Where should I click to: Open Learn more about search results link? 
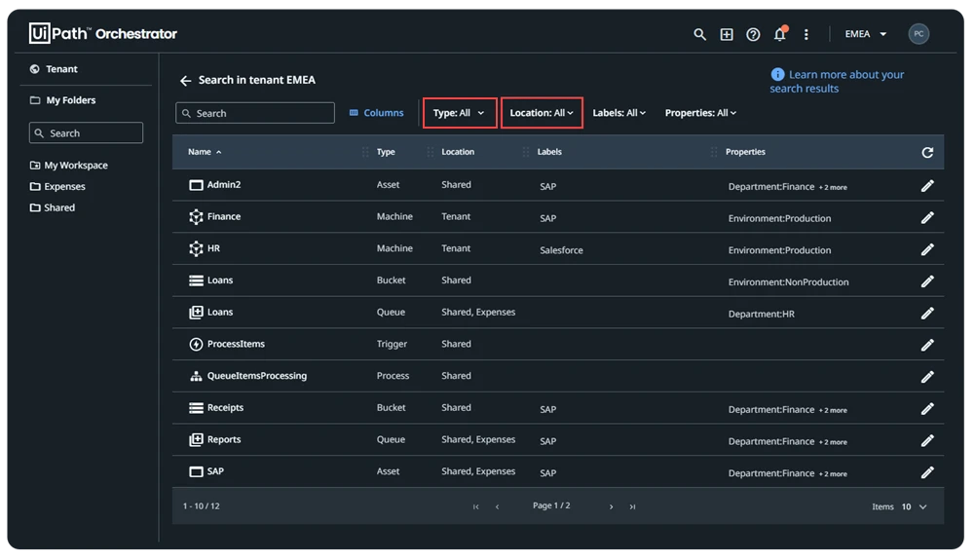click(837, 82)
